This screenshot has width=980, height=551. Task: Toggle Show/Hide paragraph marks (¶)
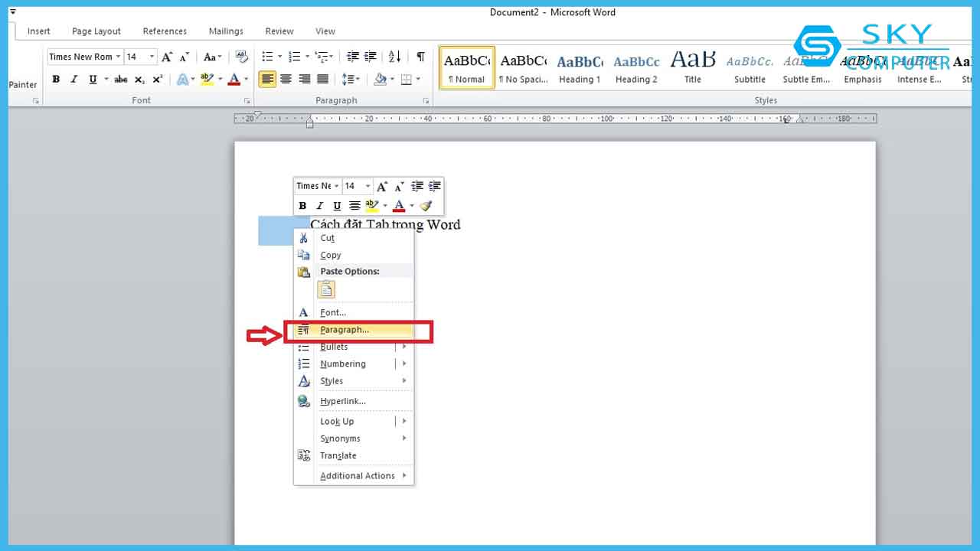coord(420,57)
